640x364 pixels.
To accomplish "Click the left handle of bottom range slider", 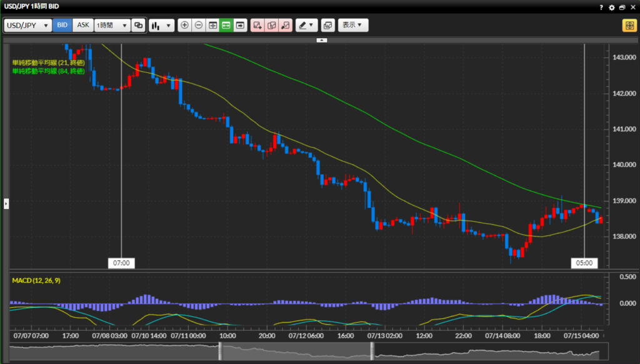I will [x=220, y=352].
